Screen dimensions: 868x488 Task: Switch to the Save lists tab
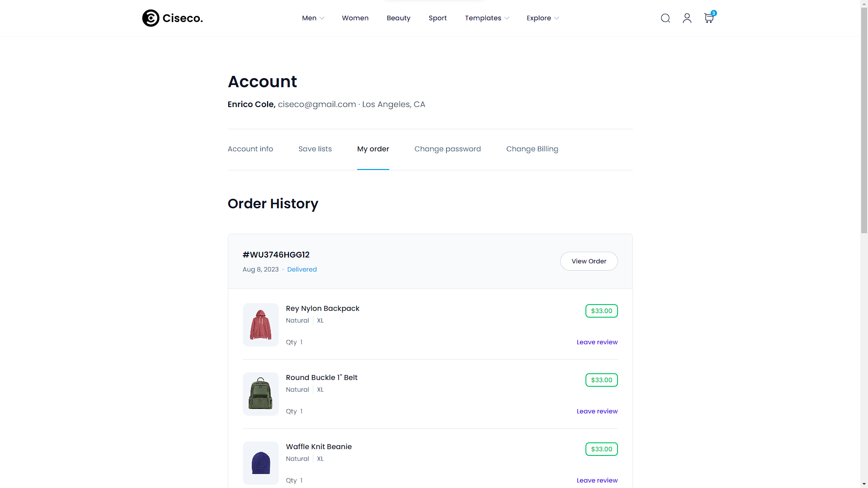[x=315, y=149]
